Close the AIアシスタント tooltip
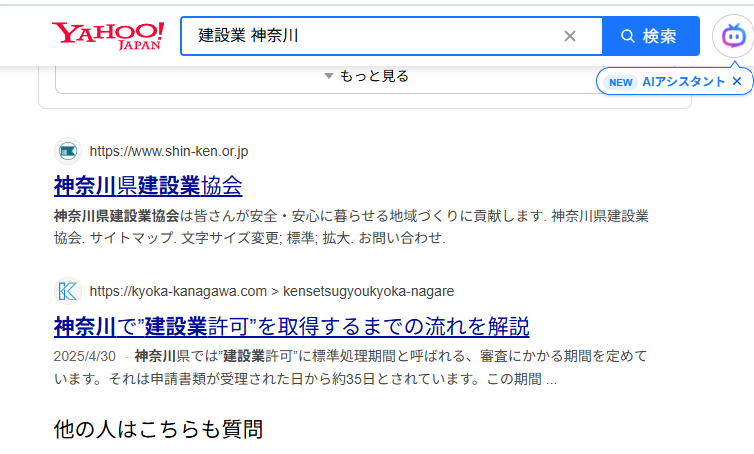 click(x=737, y=81)
